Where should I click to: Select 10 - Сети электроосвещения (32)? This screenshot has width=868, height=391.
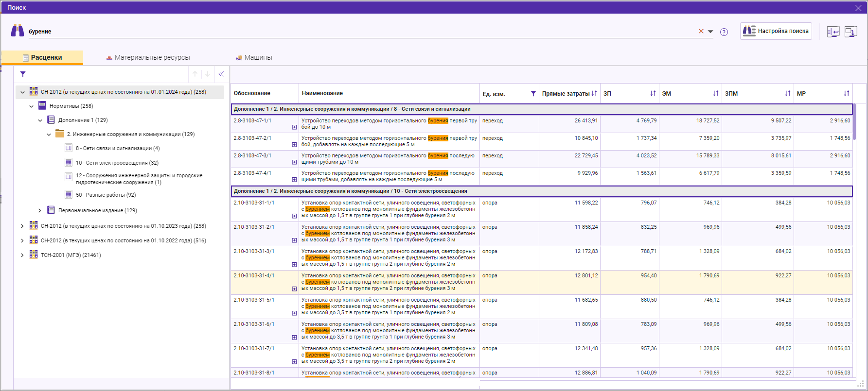pyautogui.click(x=117, y=163)
